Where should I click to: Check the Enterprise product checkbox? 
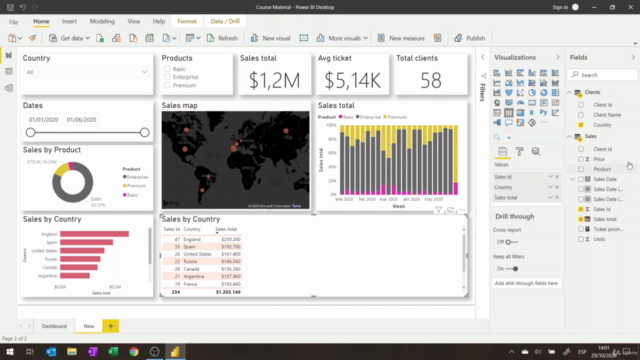coord(167,77)
